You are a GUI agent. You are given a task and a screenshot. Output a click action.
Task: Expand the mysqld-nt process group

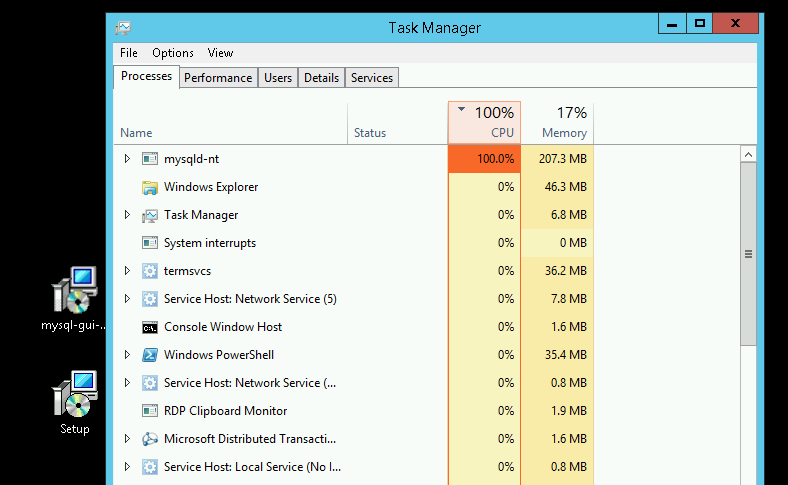127,159
